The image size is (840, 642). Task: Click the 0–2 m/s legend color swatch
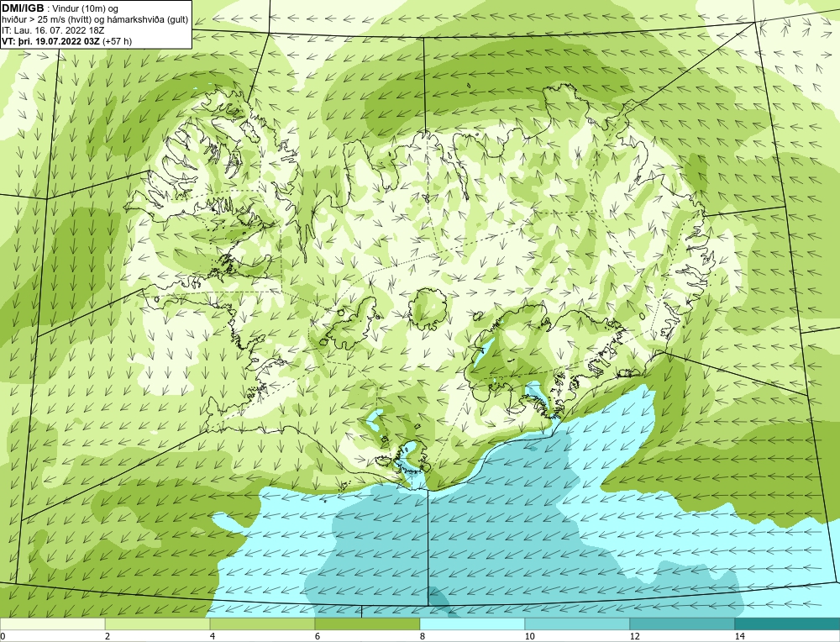click(x=52, y=624)
